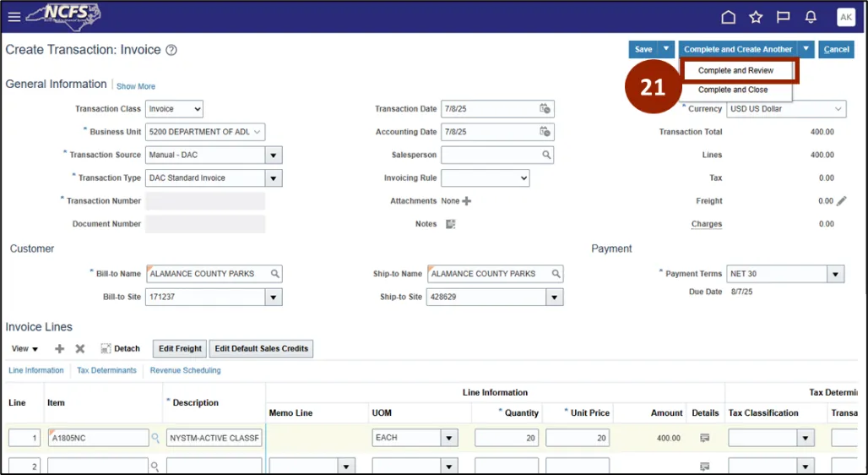Open the Payment Terms dropdown
This screenshot has width=868, height=475.
tap(835, 274)
